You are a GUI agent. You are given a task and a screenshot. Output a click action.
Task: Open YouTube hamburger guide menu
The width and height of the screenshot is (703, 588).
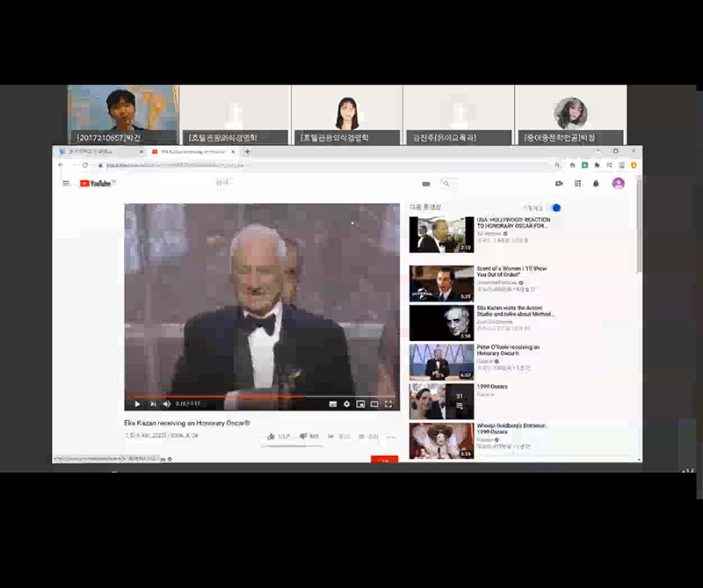66,183
